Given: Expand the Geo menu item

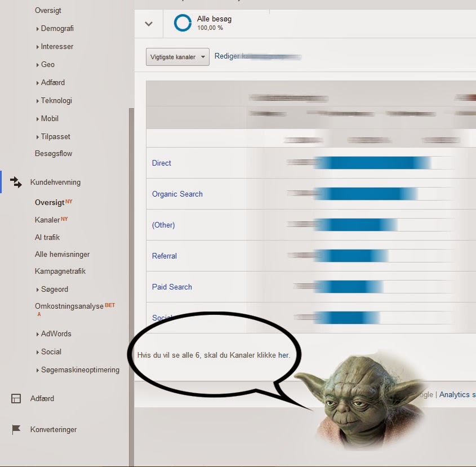Looking at the screenshot, I should pos(45,64).
